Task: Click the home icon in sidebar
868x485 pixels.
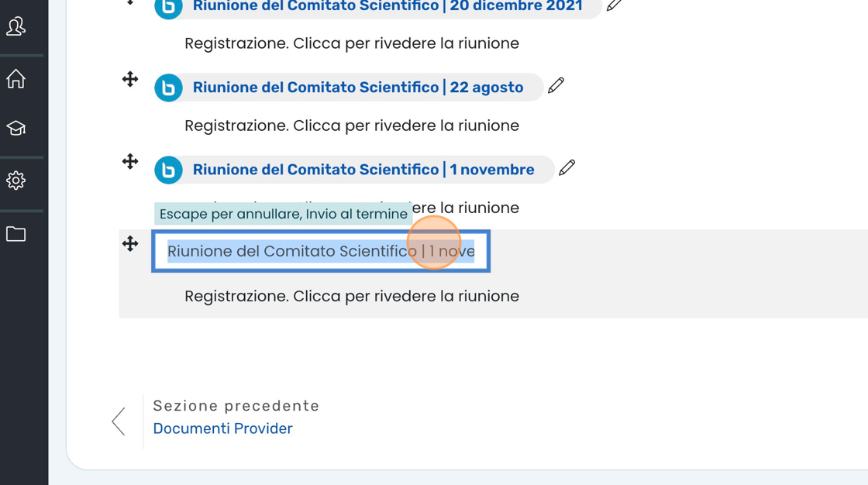Action: [15, 78]
